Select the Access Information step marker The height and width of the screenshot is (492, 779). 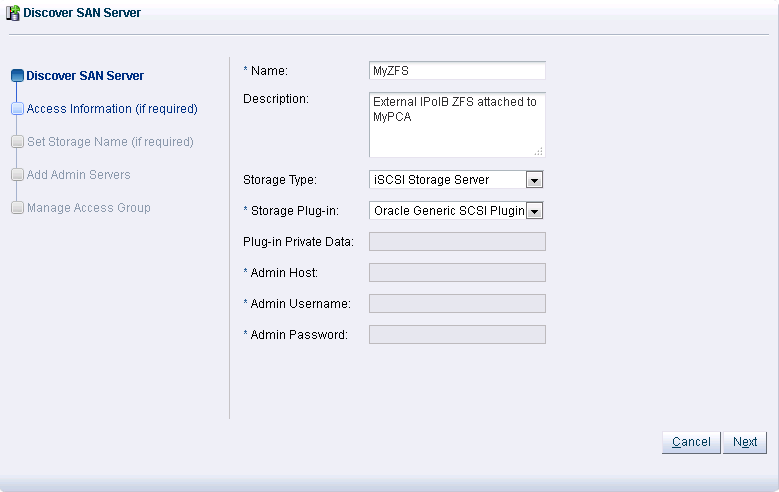pos(17,109)
